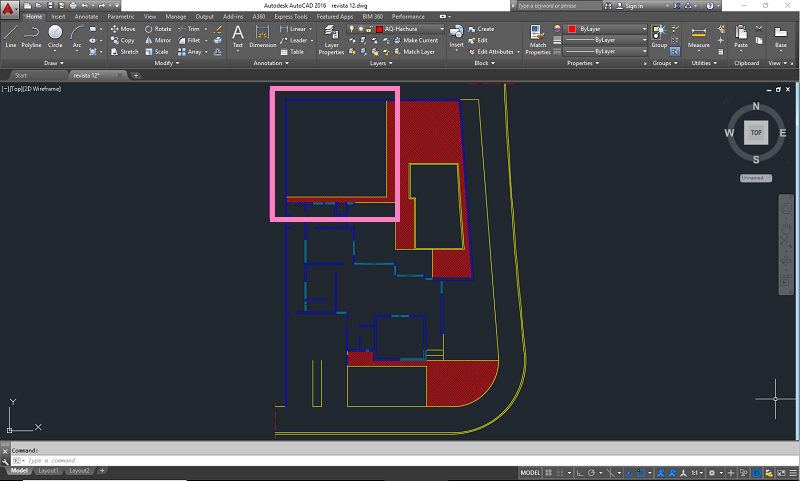Start the Dimension tool
The width and height of the screenshot is (800, 481).
tap(262, 36)
